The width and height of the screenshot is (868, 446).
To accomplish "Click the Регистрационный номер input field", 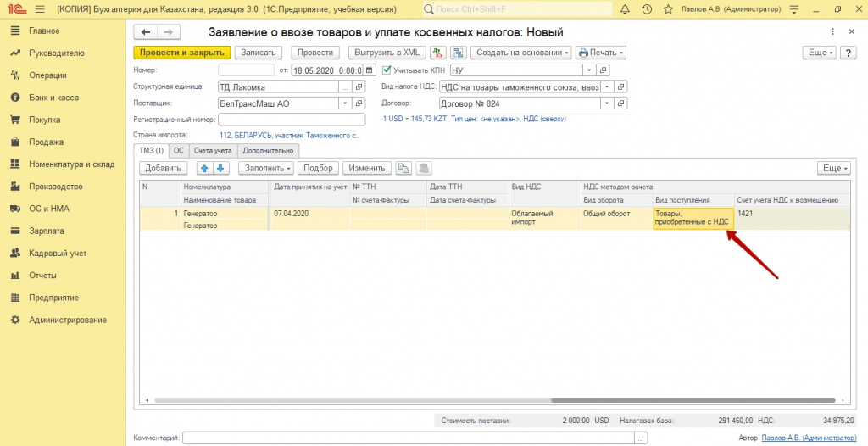I will tap(292, 120).
